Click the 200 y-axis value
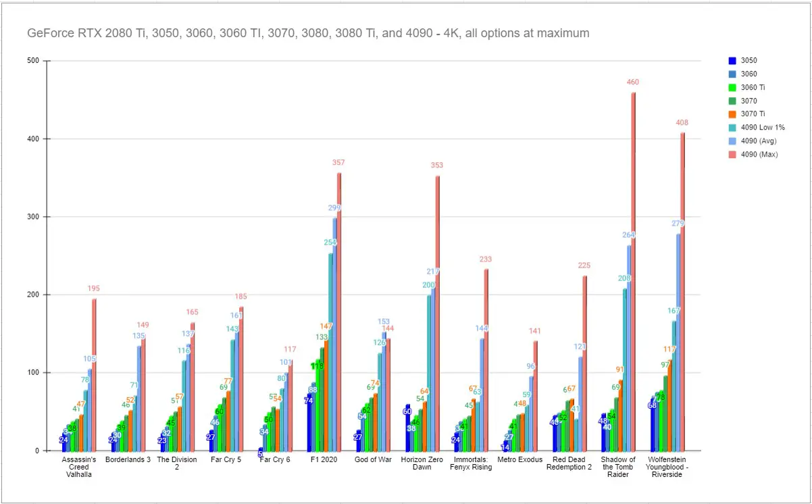The height and width of the screenshot is (504, 812). point(33,295)
